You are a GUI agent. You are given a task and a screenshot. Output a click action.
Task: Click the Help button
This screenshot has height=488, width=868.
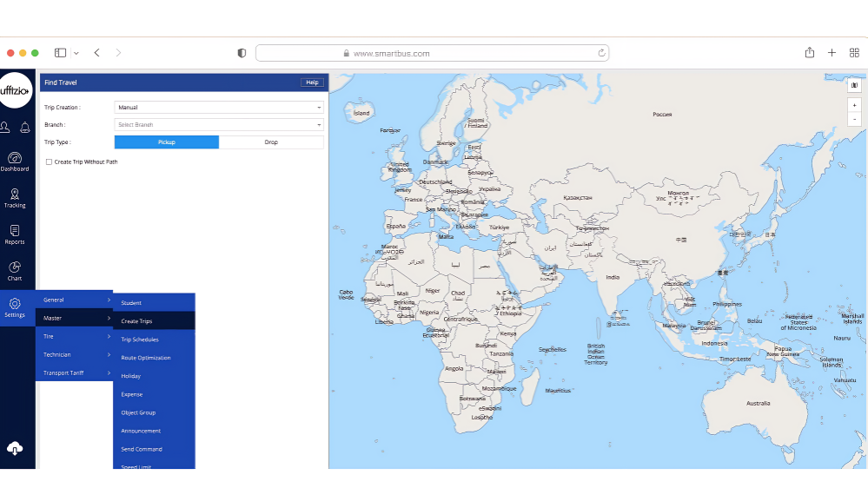pos(312,82)
